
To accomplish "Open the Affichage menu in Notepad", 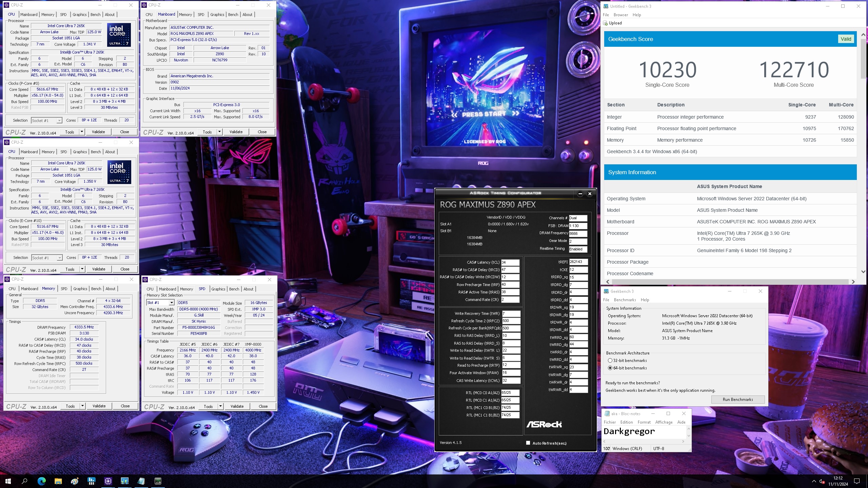I will coord(664,422).
